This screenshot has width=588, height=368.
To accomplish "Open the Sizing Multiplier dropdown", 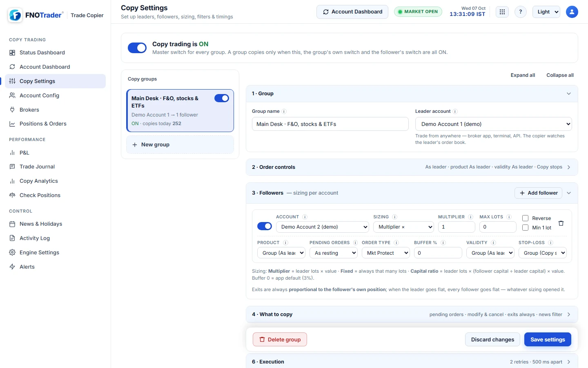I will [x=403, y=227].
